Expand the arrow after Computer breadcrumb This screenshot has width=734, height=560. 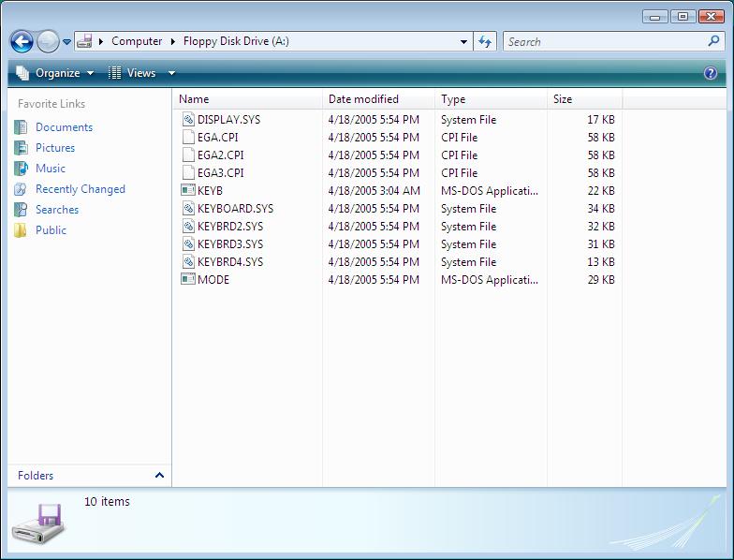click(172, 41)
